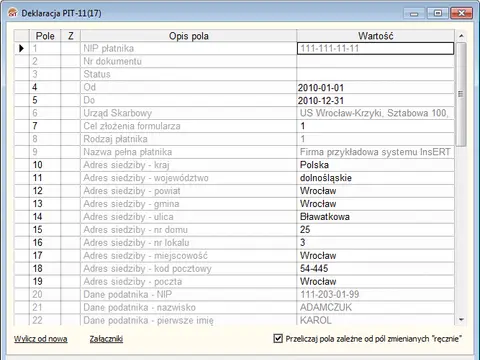Click the empty value cell for Nr dokumentu
This screenshot has width=480, height=360.
[x=375, y=61]
